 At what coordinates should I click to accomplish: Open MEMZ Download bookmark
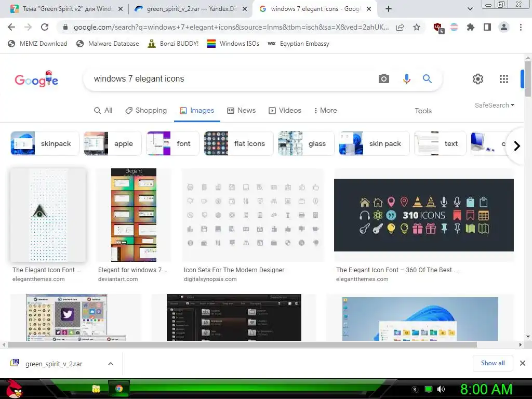[x=37, y=44]
